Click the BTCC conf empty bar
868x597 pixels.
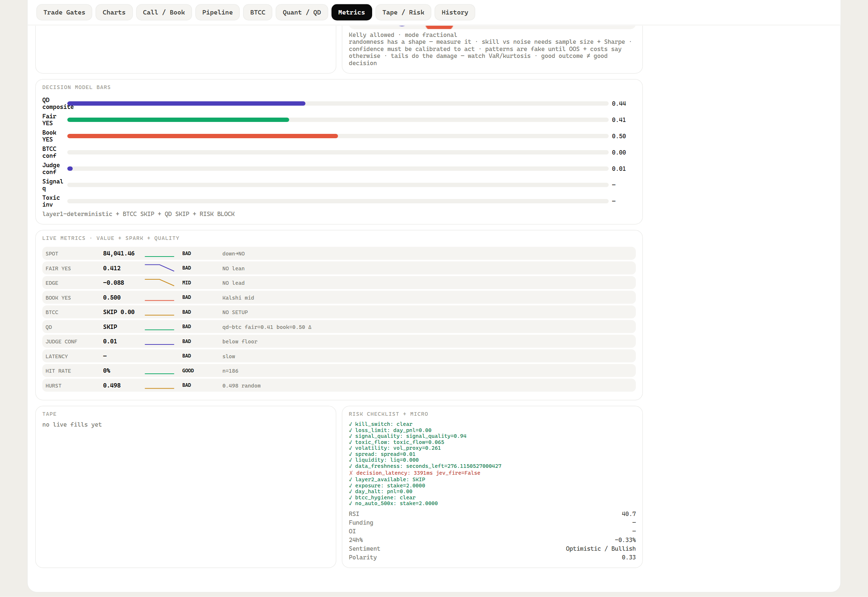337,152
